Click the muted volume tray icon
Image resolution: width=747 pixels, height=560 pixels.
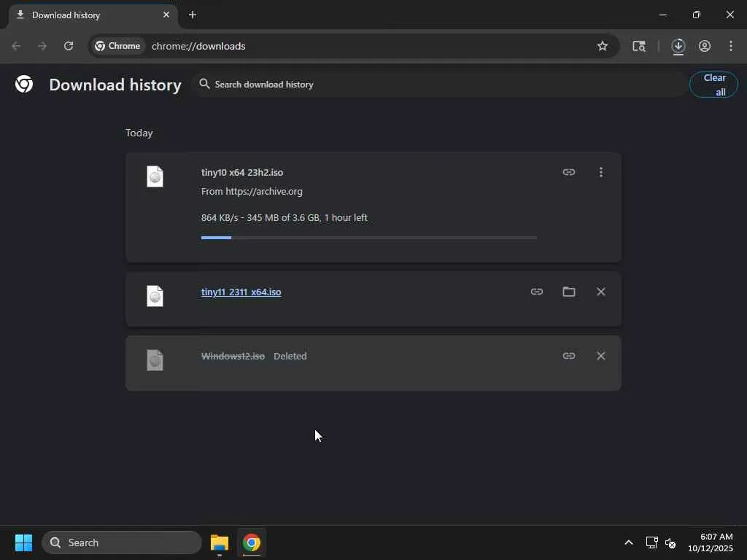coord(670,542)
